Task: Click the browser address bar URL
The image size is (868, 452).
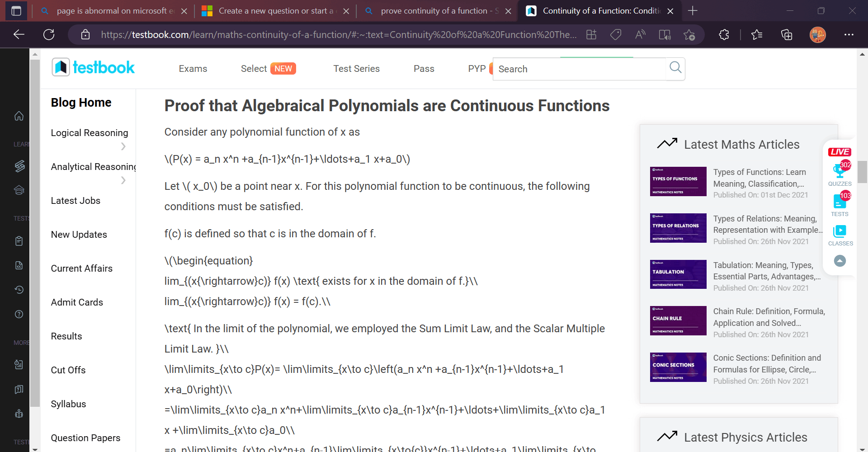Action: click(x=338, y=34)
